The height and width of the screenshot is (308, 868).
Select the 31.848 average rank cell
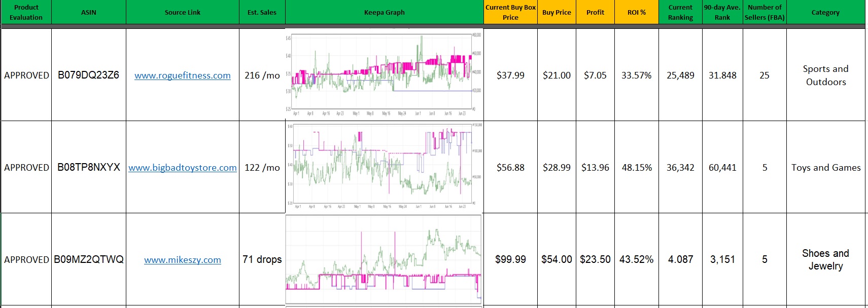(722, 75)
